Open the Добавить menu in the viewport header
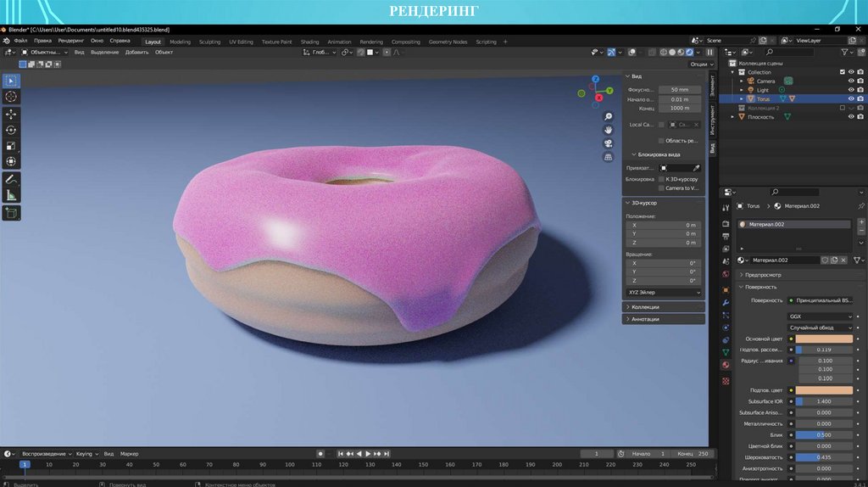The height and width of the screenshot is (487, 868). pyautogui.click(x=136, y=52)
